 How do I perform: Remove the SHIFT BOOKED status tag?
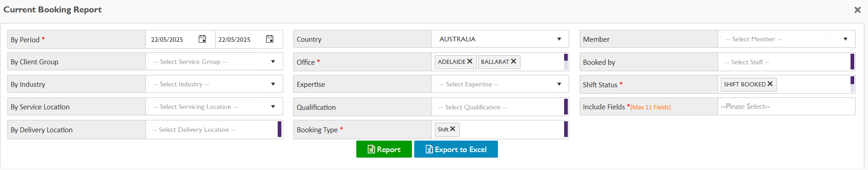click(770, 84)
